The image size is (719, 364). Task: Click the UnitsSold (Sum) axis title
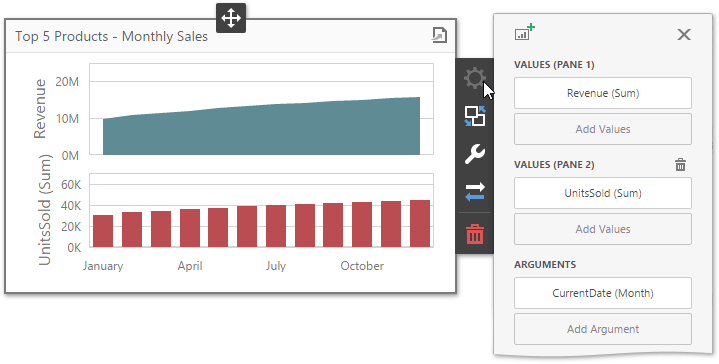pyautogui.click(x=44, y=210)
